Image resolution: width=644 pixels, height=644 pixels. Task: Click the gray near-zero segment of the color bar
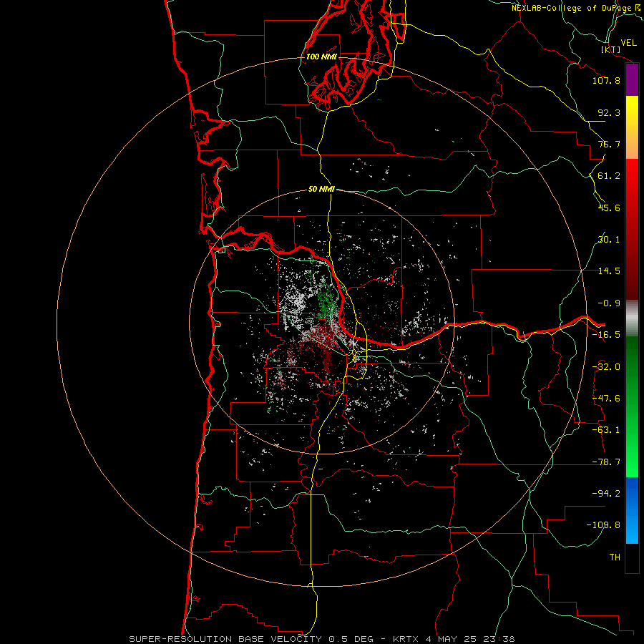pyautogui.click(x=632, y=318)
